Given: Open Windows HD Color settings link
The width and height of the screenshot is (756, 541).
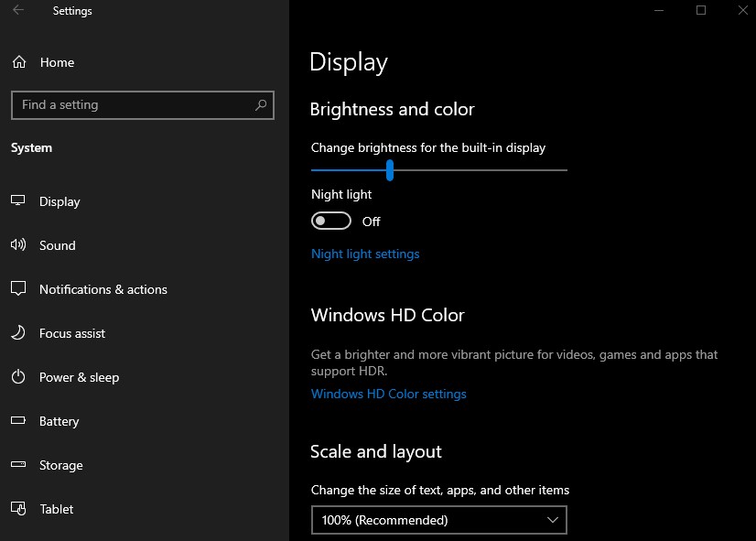Looking at the screenshot, I should point(389,394).
